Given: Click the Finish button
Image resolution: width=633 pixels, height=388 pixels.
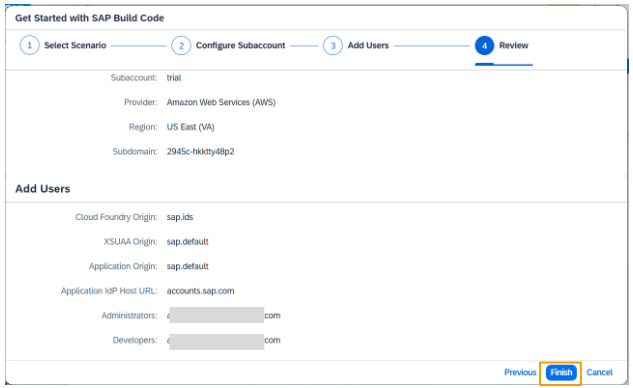Looking at the screenshot, I should (x=561, y=372).
